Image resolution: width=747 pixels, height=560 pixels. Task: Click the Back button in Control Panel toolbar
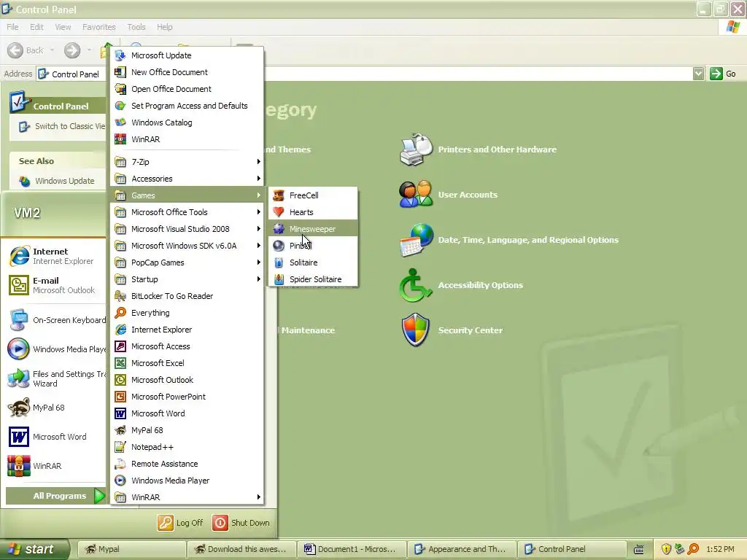[31, 50]
